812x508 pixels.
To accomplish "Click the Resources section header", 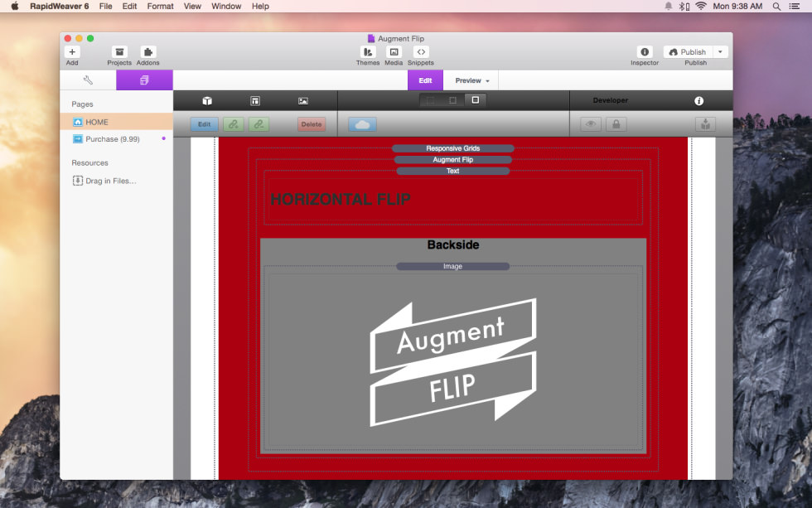I will [x=90, y=162].
